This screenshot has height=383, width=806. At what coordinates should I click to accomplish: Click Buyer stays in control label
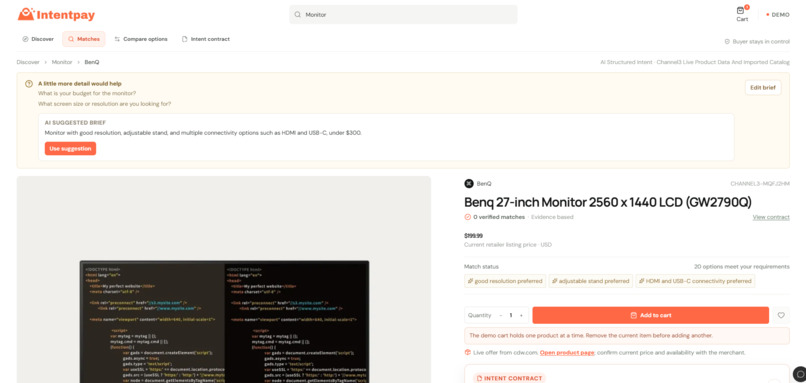(757, 42)
